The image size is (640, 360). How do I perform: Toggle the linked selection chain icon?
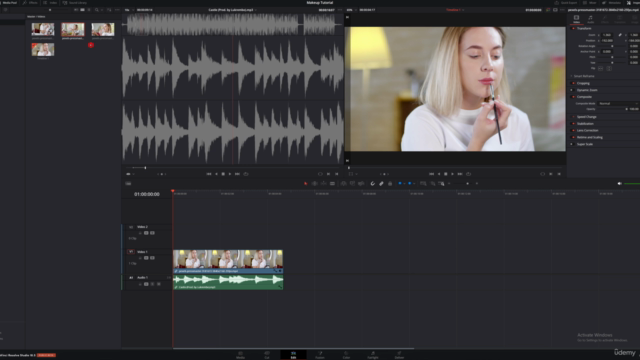381,184
